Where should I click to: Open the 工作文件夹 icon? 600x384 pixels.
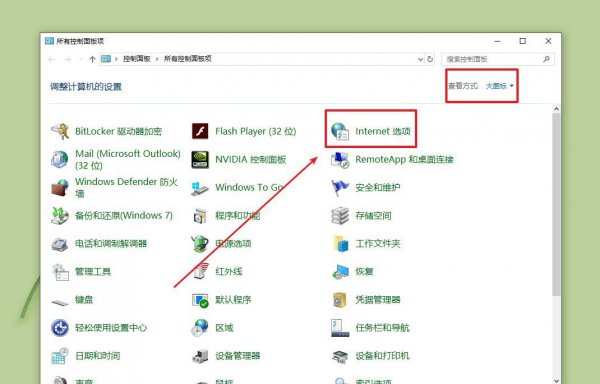pyautogui.click(x=340, y=244)
